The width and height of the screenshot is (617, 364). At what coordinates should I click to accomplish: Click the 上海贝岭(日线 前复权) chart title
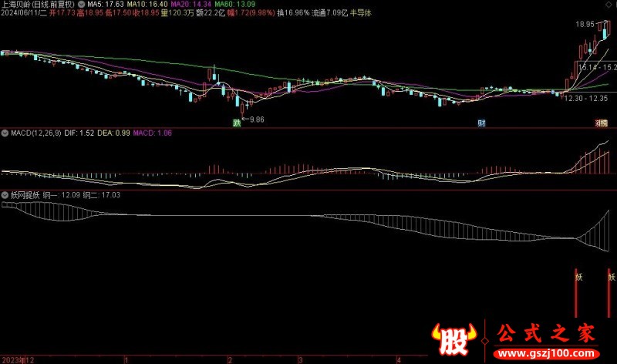pyautogui.click(x=38, y=5)
